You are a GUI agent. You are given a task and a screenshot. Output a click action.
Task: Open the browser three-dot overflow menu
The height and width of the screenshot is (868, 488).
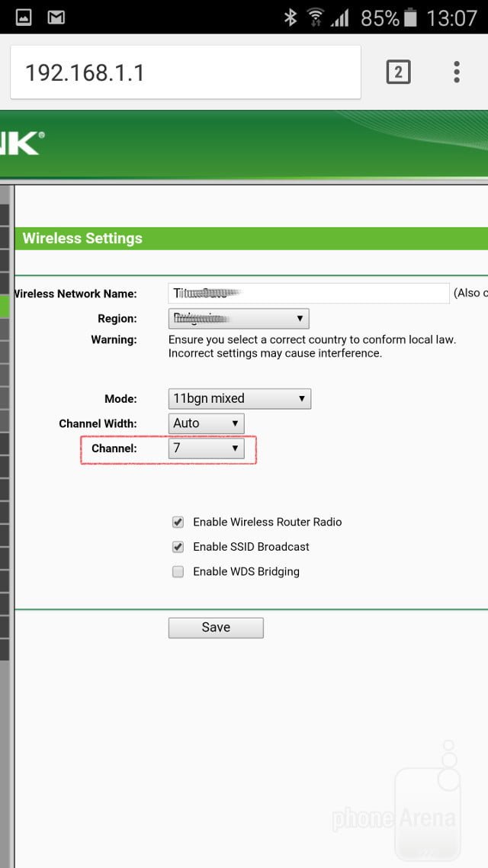pos(456,72)
